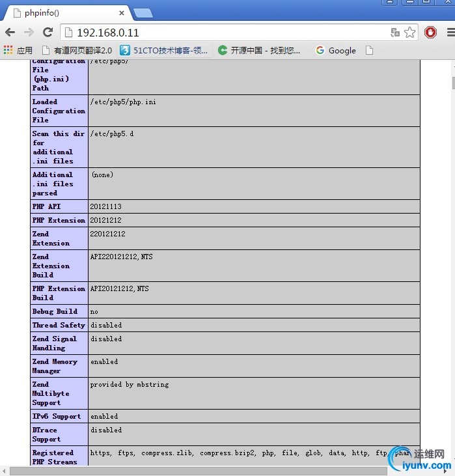Open the 有道网页翻译2.0 bookmark
Viewport: 455px width, 476px height.
pyautogui.click(x=77, y=50)
